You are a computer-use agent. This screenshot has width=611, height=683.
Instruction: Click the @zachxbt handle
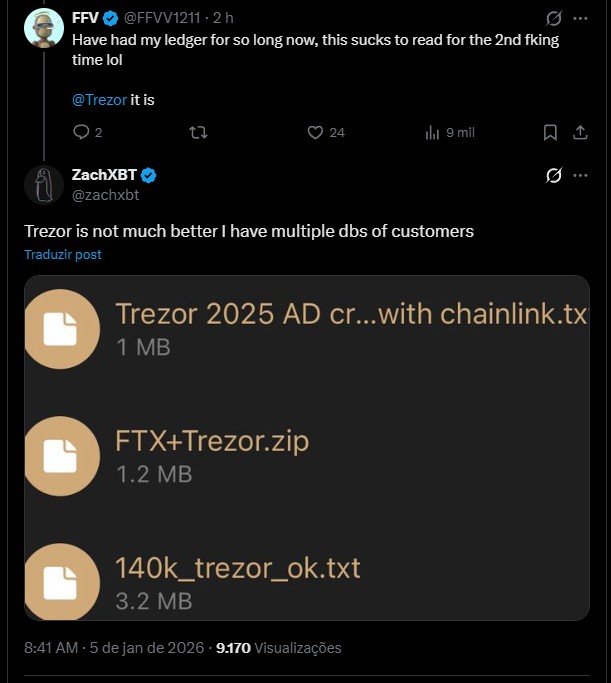(105, 195)
